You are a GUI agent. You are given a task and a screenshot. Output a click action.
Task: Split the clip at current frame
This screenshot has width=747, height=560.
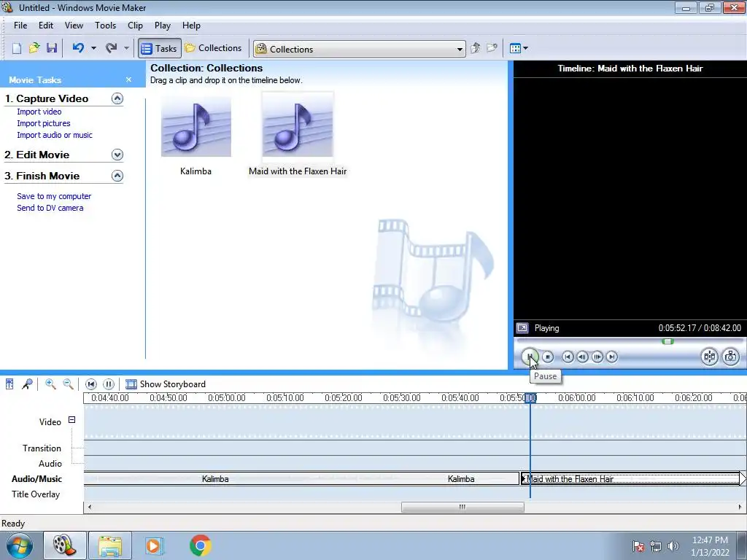[709, 357]
